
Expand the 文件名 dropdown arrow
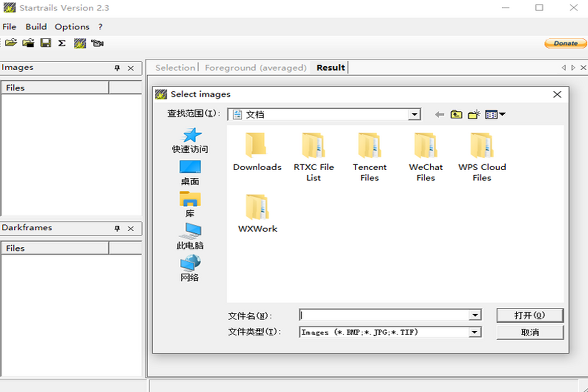(474, 316)
